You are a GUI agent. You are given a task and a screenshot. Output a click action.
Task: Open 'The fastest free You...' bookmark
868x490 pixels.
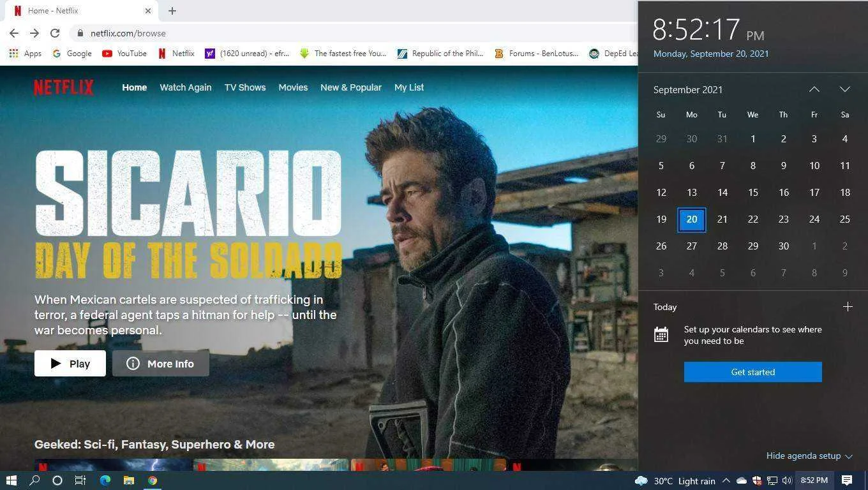tap(343, 54)
